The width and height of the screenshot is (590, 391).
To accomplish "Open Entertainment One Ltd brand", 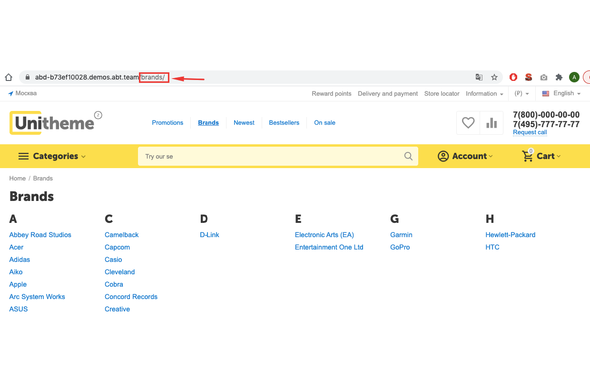I will [x=329, y=247].
